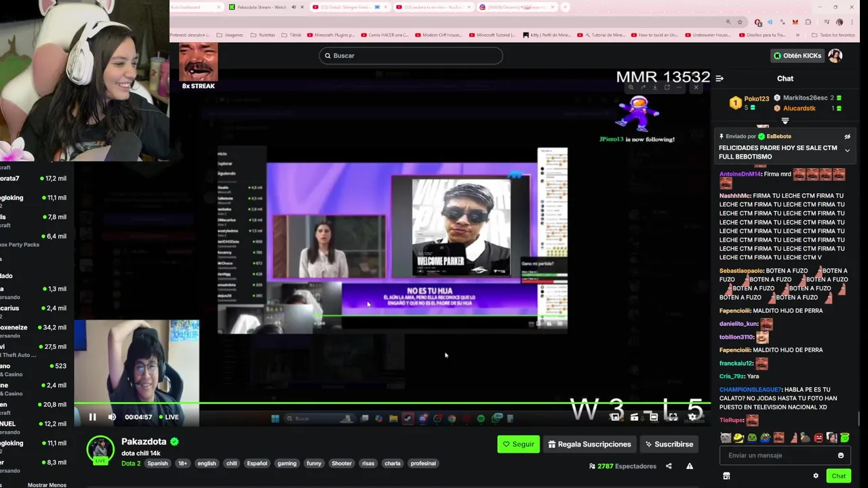
Task: Click Mostrar Menos in sidebar
Action: click(47, 485)
